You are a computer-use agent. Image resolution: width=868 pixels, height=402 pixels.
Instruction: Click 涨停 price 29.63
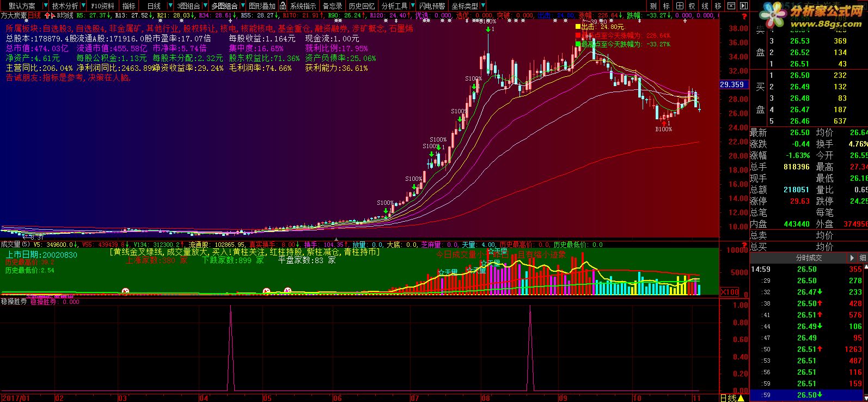click(800, 201)
